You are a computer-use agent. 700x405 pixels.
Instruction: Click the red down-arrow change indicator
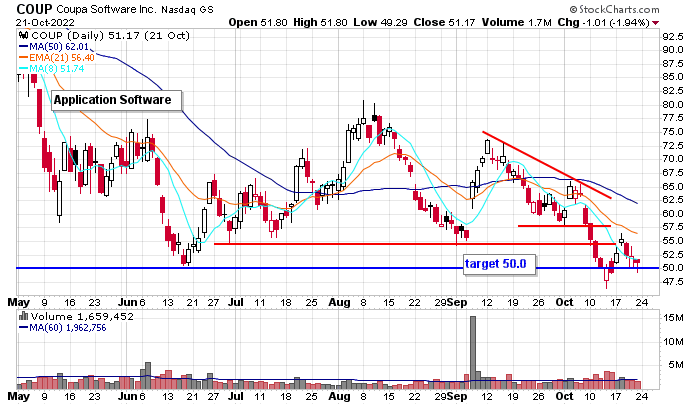click(x=655, y=23)
